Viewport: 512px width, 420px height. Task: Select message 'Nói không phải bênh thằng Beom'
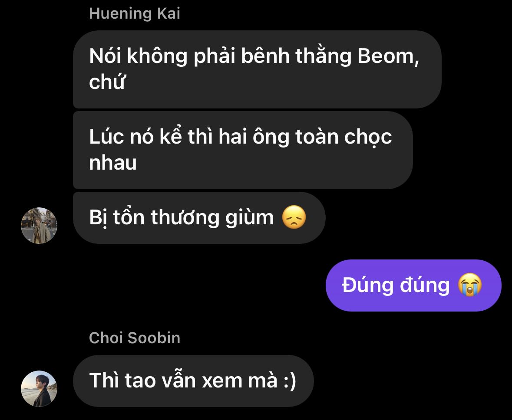point(258,69)
